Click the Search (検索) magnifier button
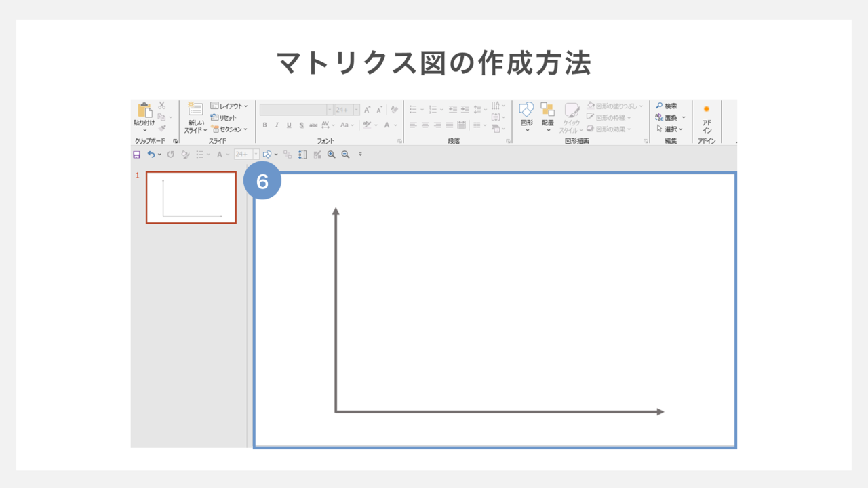Viewport: 868px width, 488px height. 666,106
